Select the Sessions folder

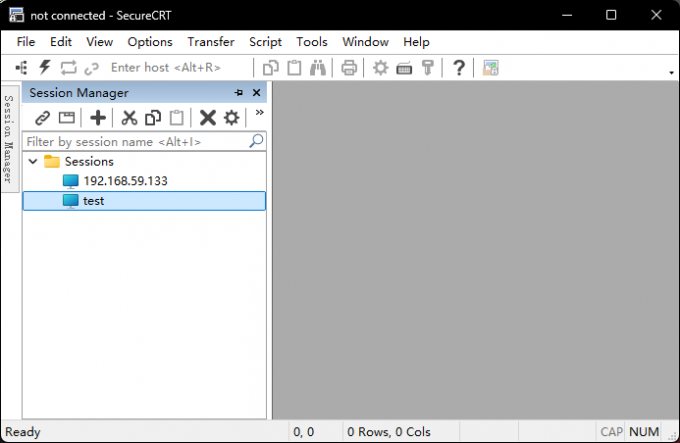coord(89,162)
